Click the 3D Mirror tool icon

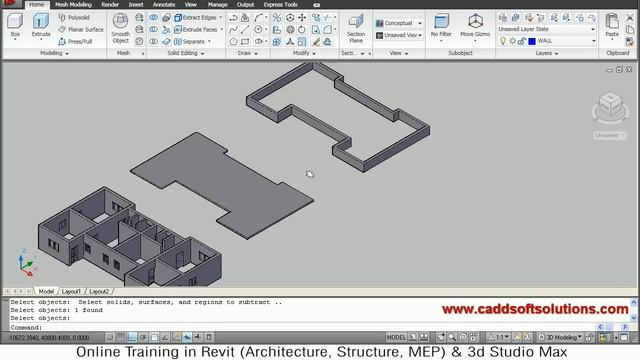277,18
